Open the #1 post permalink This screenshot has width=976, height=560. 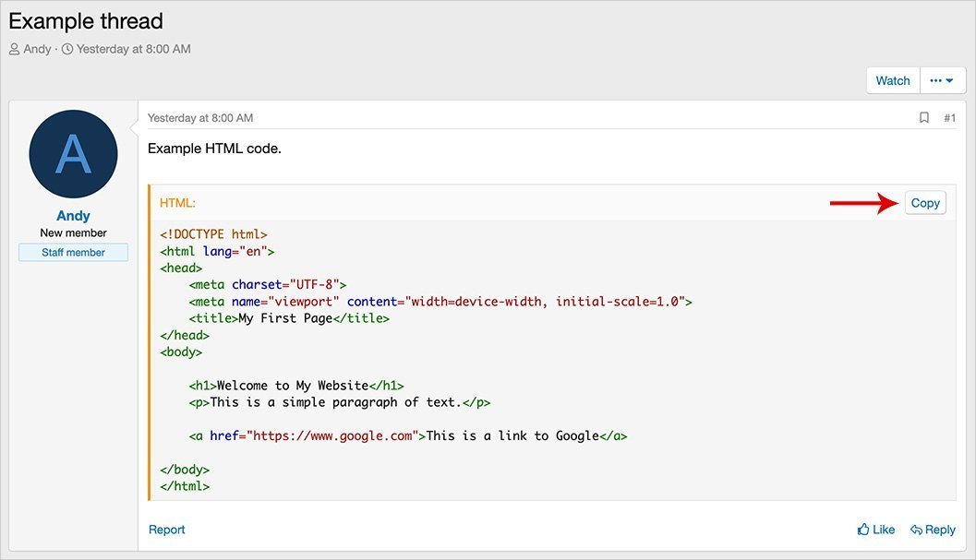click(949, 118)
